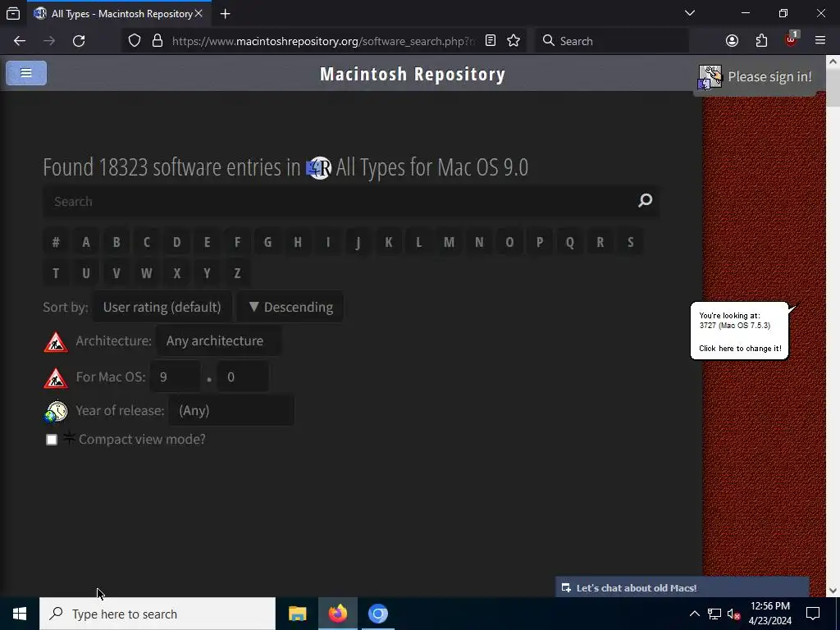
Task: Click the Please sign in! link
Action: (769, 77)
